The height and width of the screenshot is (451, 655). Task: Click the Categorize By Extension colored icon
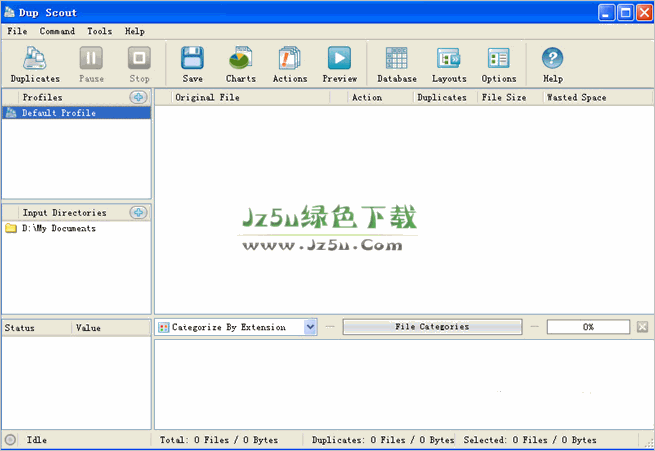pyautogui.click(x=163, y=327)
